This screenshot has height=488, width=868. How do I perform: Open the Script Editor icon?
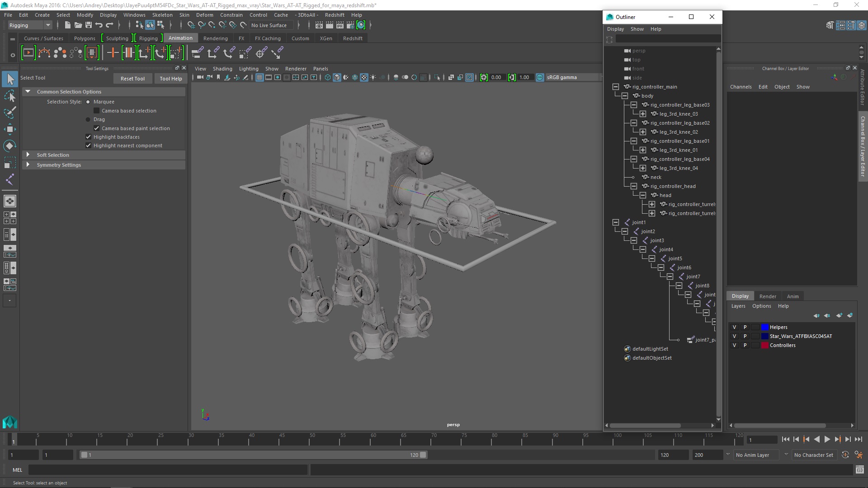tap(859, 470)
